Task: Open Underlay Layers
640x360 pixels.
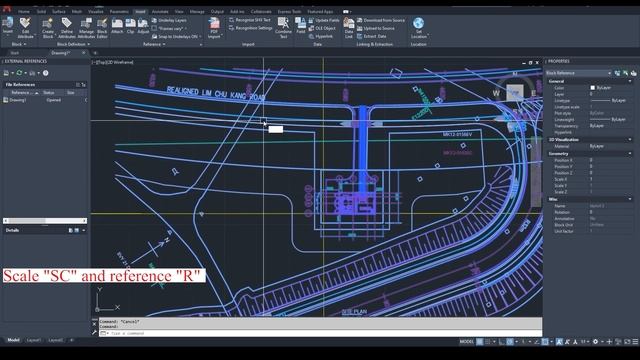Action: tap(169, 20)
